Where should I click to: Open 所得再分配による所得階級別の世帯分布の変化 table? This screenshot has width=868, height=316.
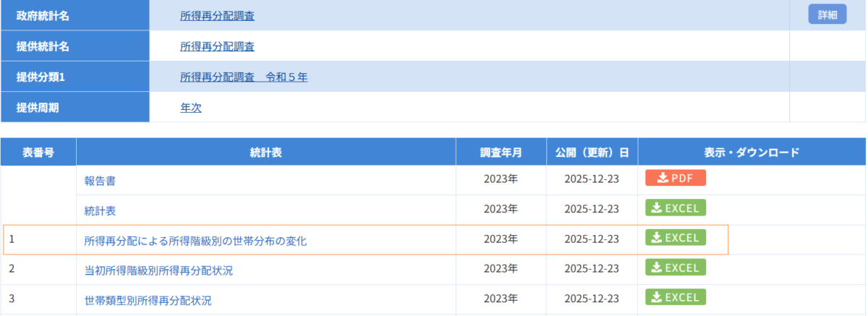pos(195,241)
